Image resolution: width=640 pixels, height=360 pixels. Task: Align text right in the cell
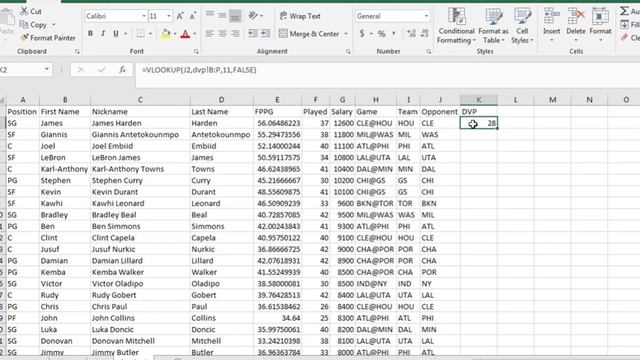tap(235, 33)
